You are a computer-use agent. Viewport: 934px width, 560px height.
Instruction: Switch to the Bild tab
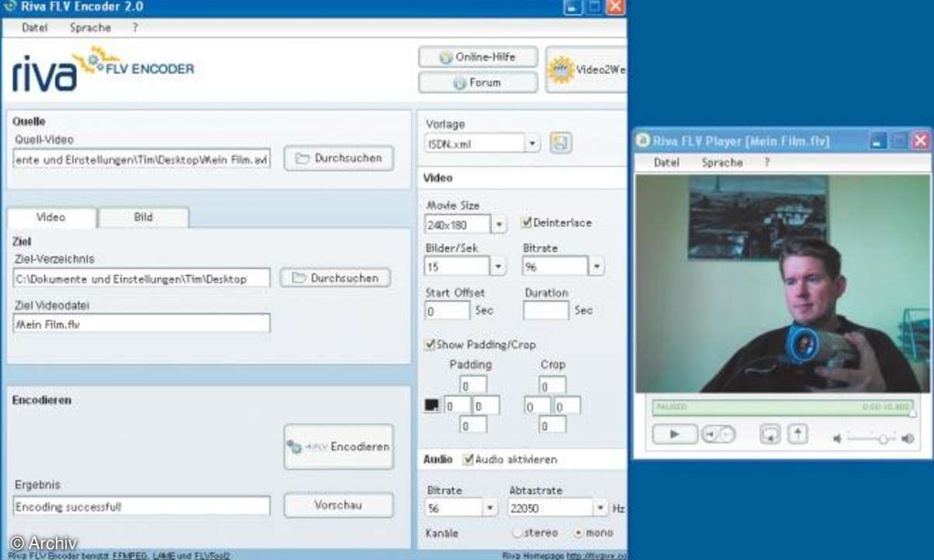143,217
